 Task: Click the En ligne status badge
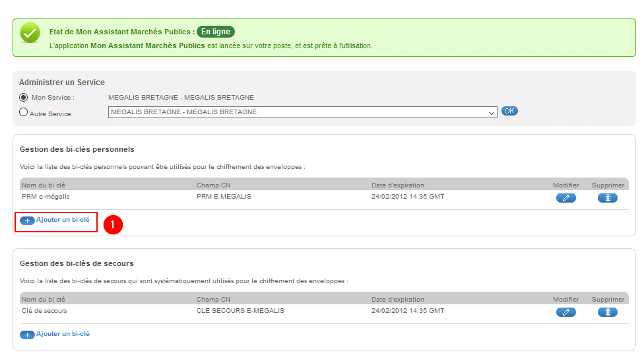pyautogui.click(x=216, y=32)
